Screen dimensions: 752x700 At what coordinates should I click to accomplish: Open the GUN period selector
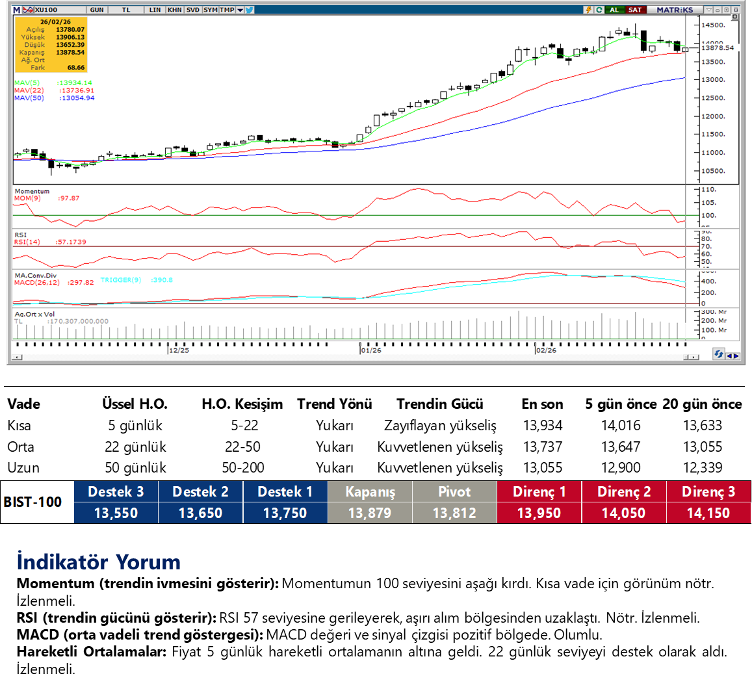pyautogui.click(x=97, y=10)
